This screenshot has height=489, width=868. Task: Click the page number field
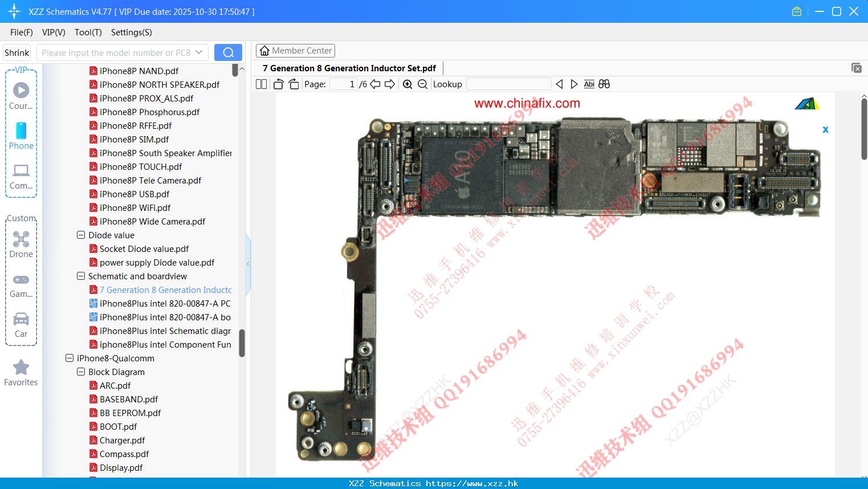pos(344,84)
